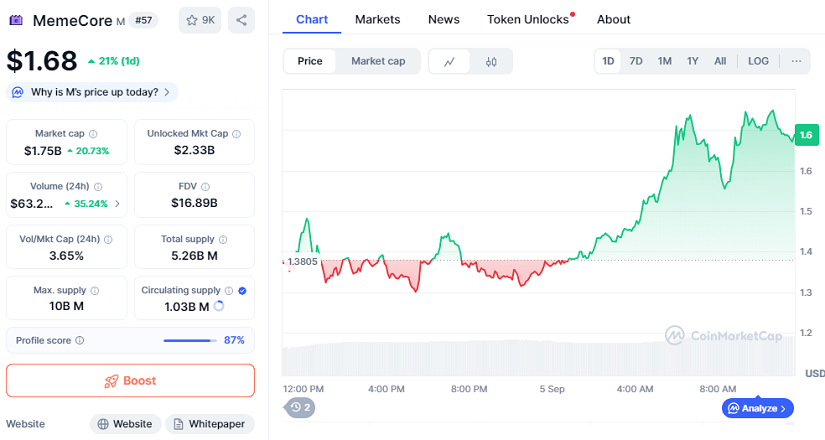Select the 1Y time range

(692, 61)
